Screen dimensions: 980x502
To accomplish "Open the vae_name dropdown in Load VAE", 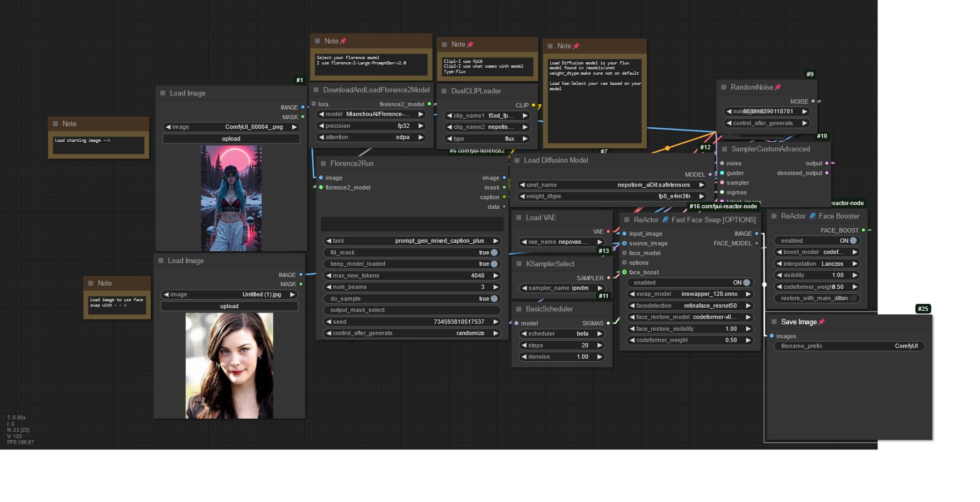I will [x=562, y=242].
